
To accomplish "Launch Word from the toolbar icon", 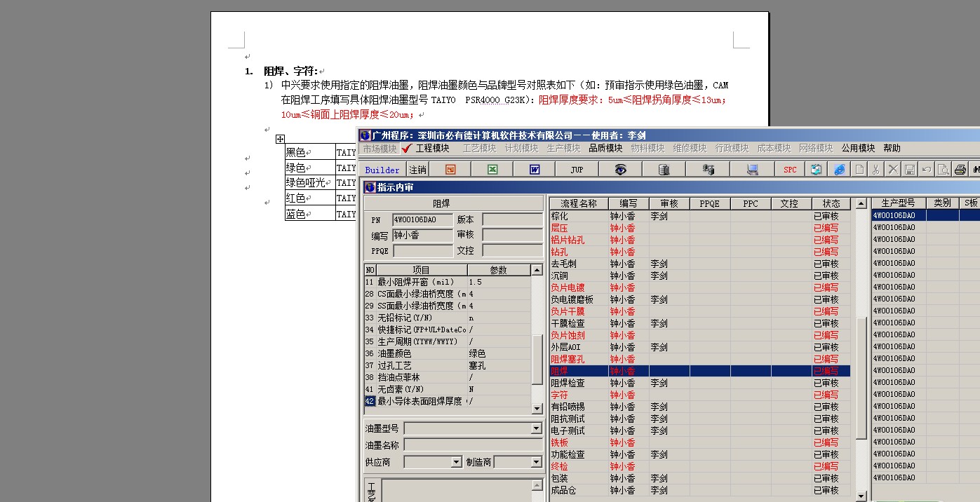I will tap(535, 170).
